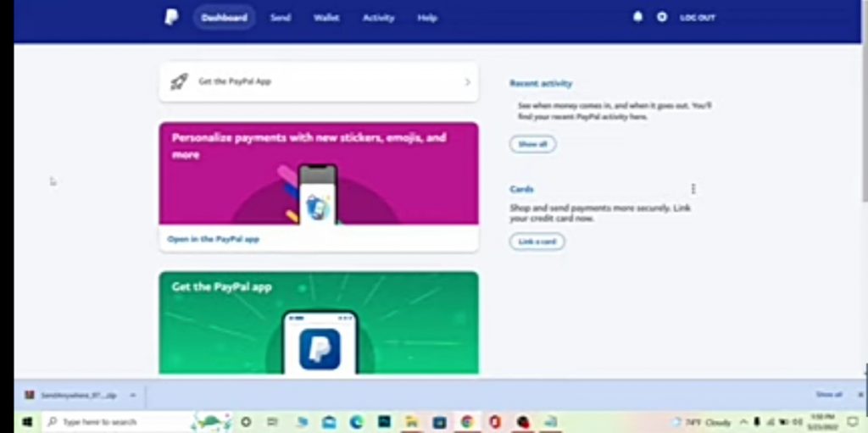Click the rocket icon beside Get the PayPal App
The height and width of the screenshot is (433, 868).
[x=179, y=82]
